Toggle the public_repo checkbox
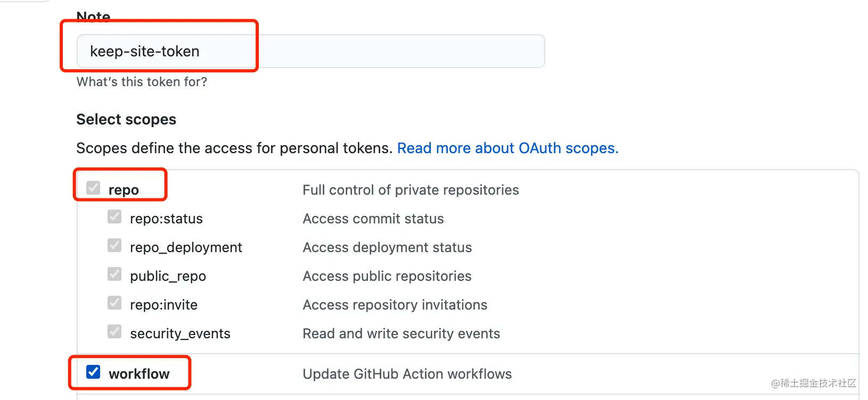 pyautogui.click(x=114, y=274)
